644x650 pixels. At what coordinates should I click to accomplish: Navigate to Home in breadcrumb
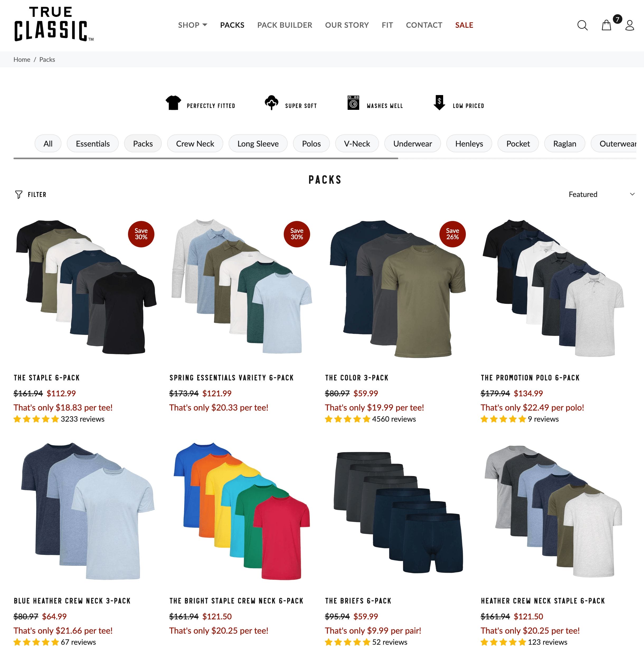click(x=22, y=60)
